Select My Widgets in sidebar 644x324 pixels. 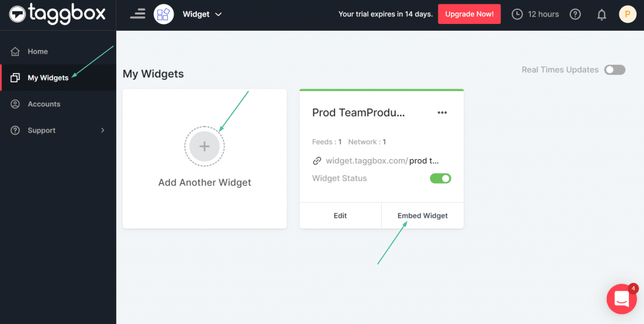point(48,78)
